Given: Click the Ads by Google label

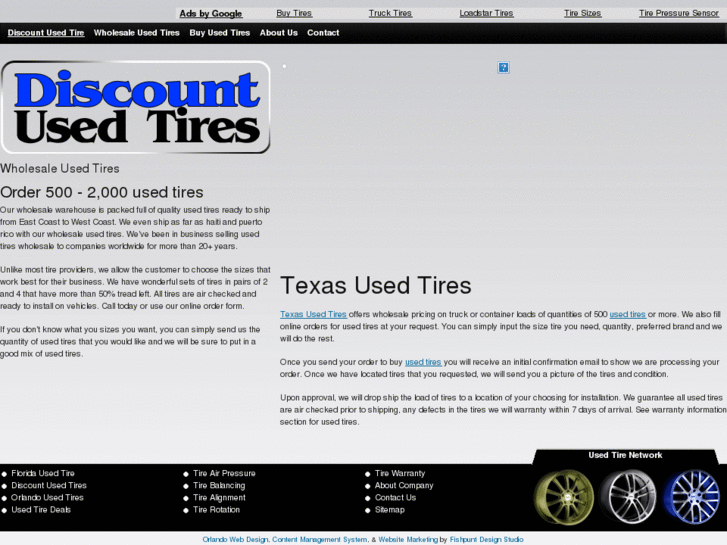Looking at the screenshot, I should click(210, 14).
